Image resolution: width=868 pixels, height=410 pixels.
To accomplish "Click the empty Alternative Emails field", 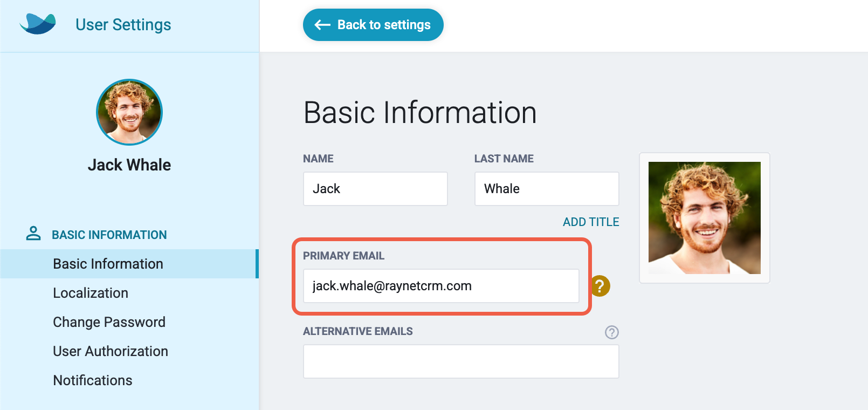I will pos(461,361).
